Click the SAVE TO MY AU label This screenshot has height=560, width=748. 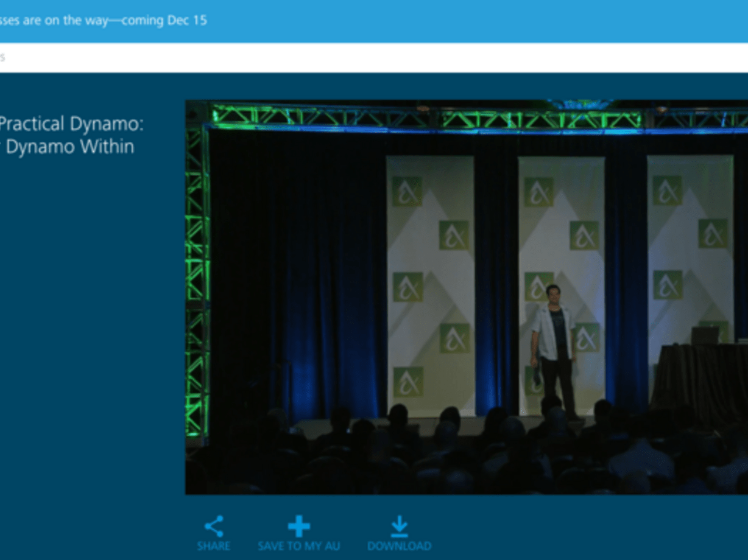298,546
